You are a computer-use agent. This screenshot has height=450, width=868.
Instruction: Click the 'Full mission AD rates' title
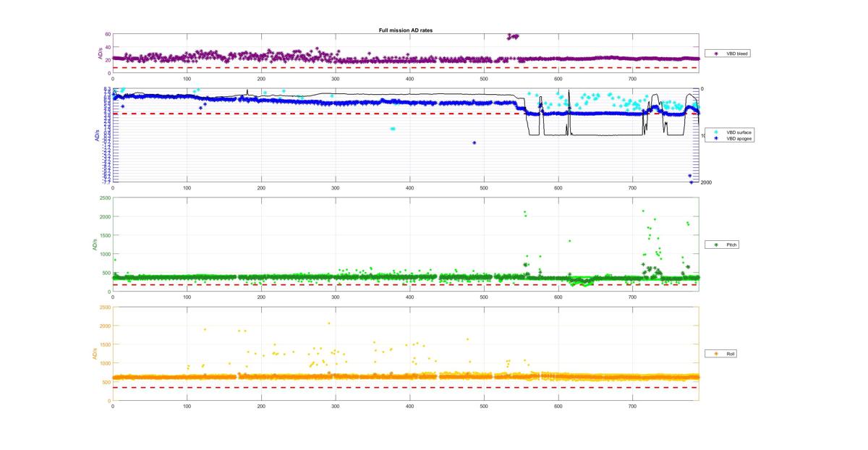[406, 30]
